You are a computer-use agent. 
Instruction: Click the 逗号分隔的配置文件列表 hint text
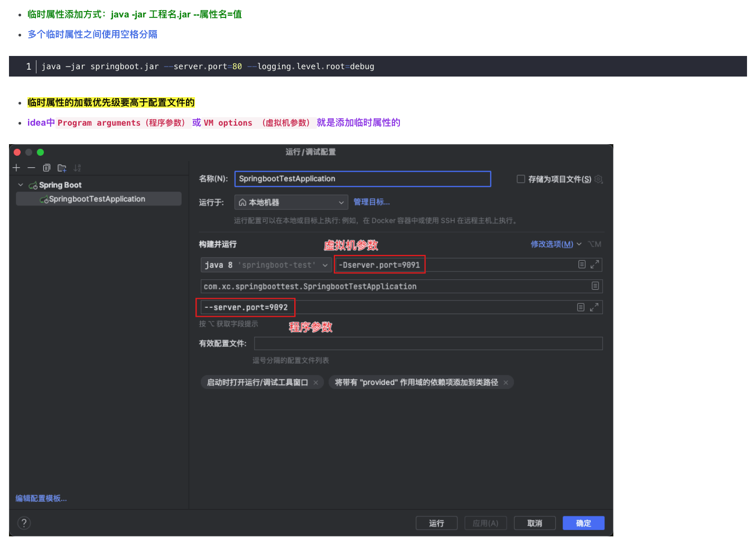(291, 360)
